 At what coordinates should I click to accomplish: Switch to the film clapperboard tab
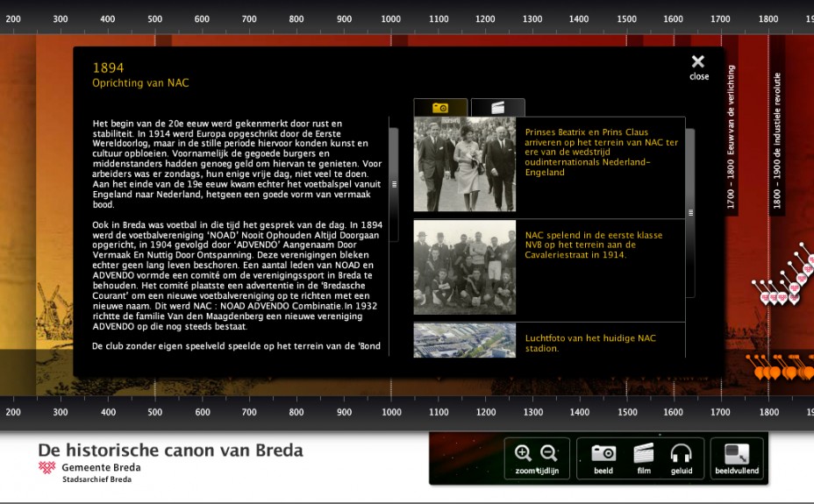[498, 107]
